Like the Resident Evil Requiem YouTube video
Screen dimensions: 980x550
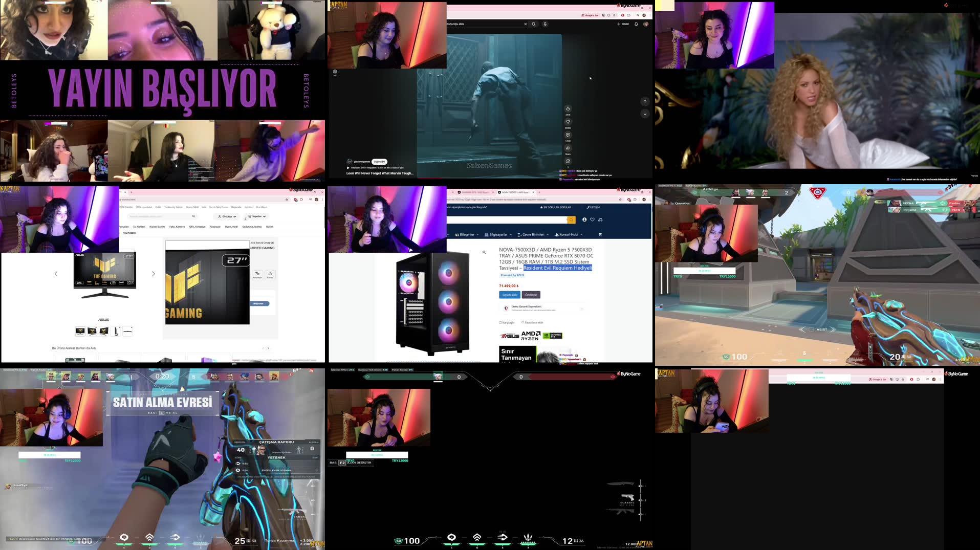tap(568, 109)
